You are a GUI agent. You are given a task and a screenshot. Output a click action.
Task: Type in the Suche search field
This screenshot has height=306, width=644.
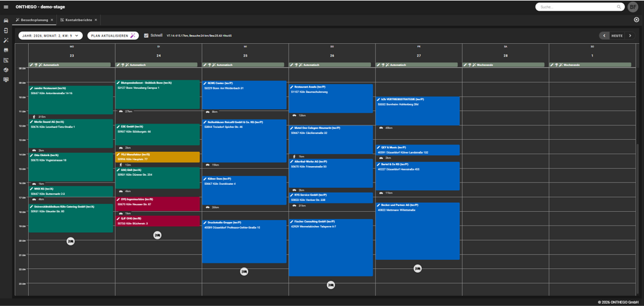coord(576,7)
